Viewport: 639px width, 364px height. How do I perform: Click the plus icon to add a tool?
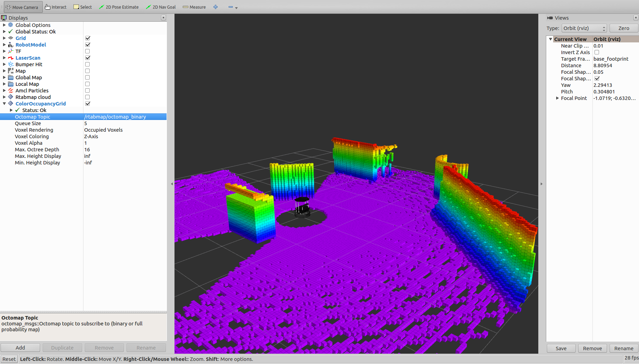(x=216, y=7)
